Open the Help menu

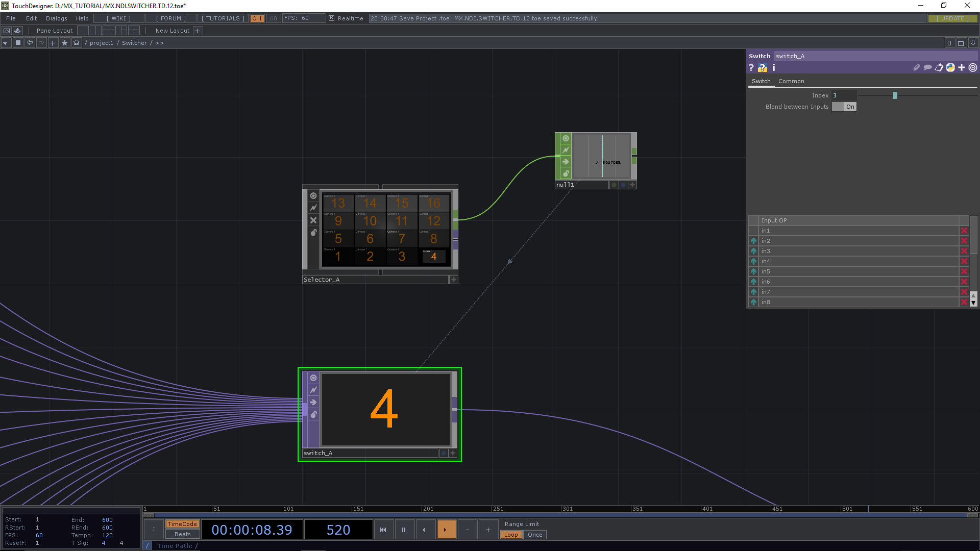tap(82, 18)
